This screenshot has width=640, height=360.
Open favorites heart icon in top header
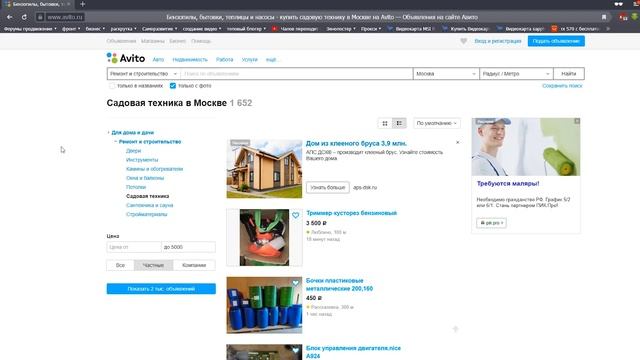[x=463, y=41]
